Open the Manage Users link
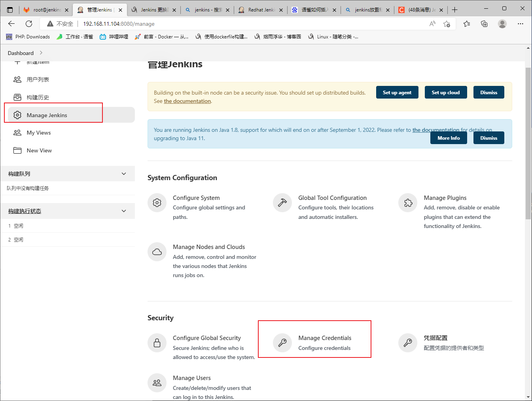 point(192,378)
